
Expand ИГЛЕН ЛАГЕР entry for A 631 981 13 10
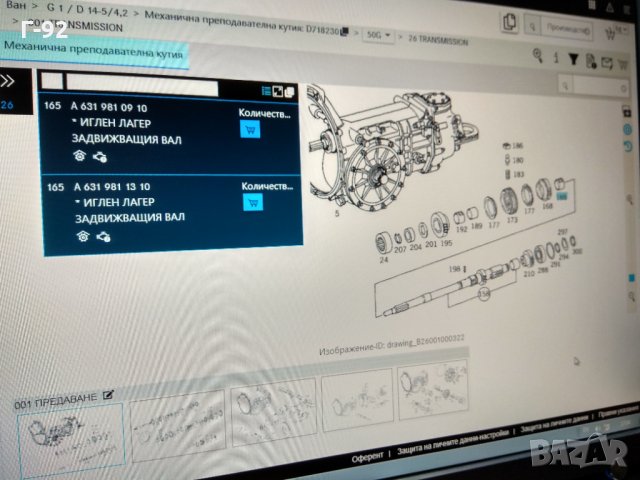pyautogui.click(x=77, y=202)
